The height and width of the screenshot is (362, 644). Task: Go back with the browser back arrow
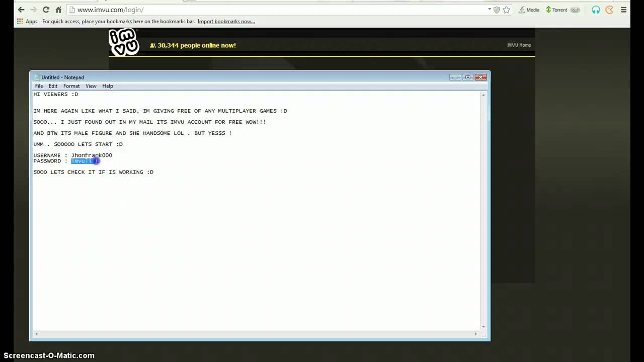(x=21, y=10)
